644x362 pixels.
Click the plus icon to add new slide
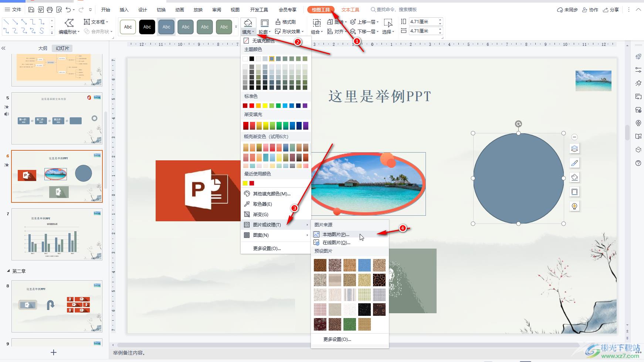tap(54, 352)
